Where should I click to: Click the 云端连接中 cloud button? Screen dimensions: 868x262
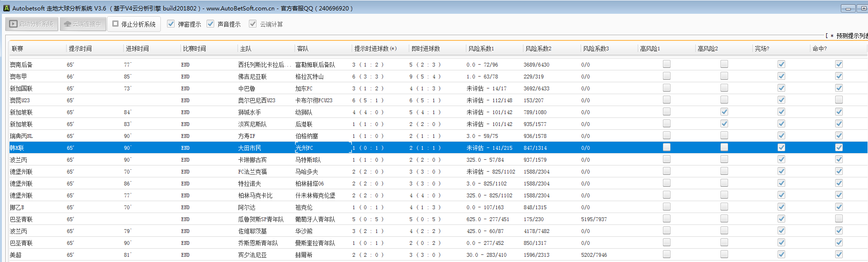pyautogui.click(x=82, y=24)
